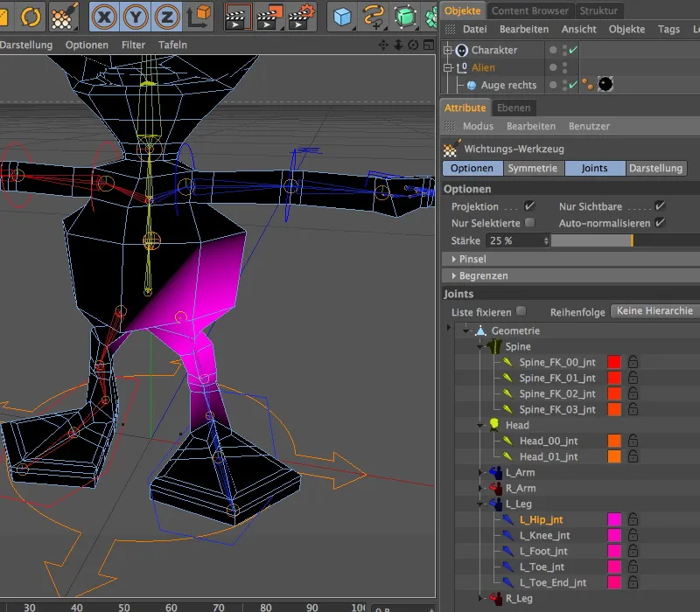
Task: Select the Spine_FK_00_jnt joint
Action: coord(556,362)
